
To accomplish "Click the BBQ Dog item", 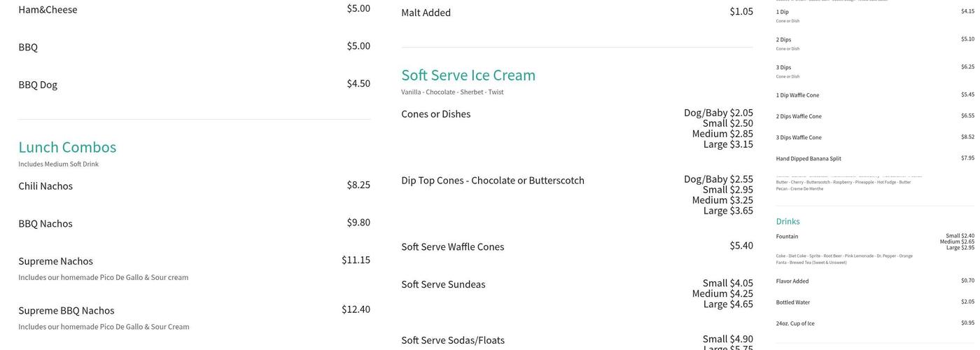I will point(38,85).
